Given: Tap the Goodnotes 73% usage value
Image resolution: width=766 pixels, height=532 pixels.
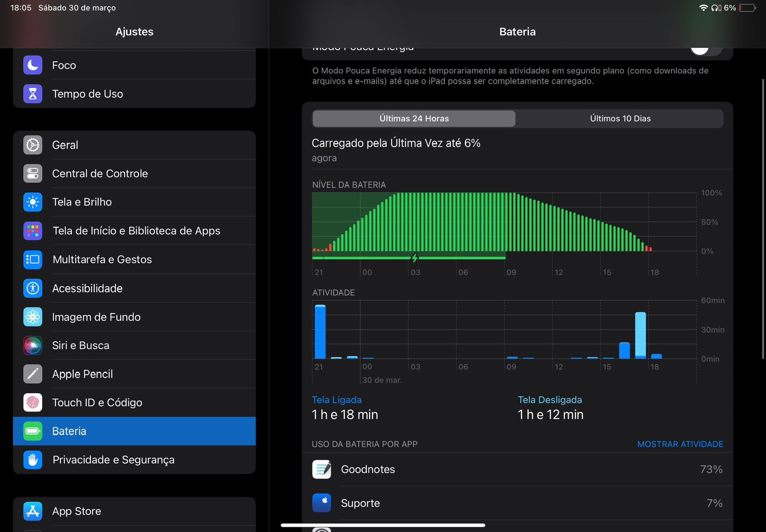Looking at the screenshot, I should click(x=711, y=469).
